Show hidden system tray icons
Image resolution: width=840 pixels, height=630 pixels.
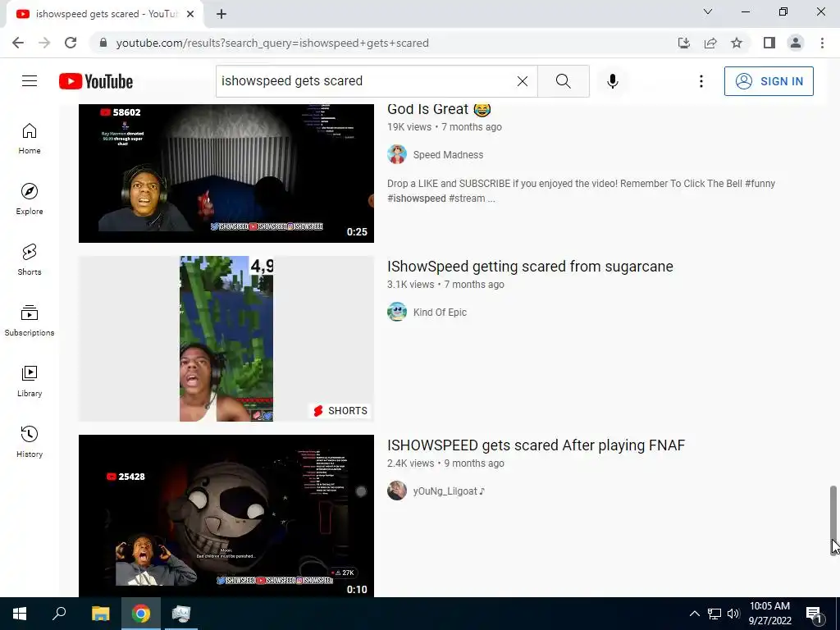point(694,614)
